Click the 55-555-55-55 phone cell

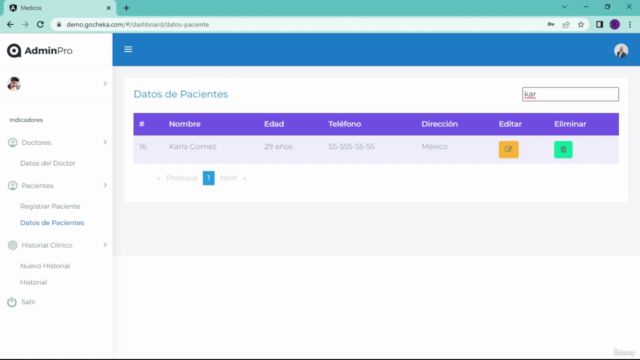click(351, 147)
